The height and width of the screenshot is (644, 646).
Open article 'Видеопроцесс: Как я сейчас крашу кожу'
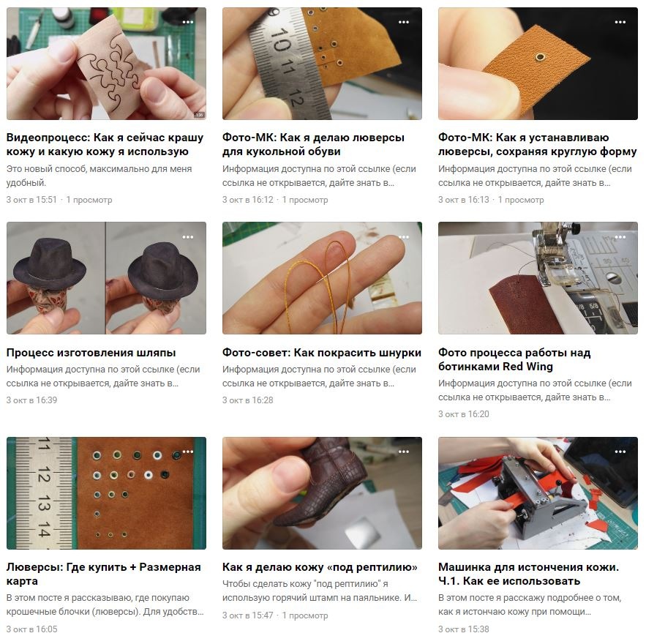point(105,144)
